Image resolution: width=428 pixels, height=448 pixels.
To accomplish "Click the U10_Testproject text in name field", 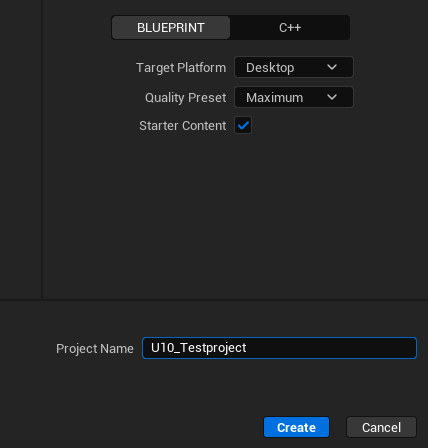I will (x=199, y=348).
